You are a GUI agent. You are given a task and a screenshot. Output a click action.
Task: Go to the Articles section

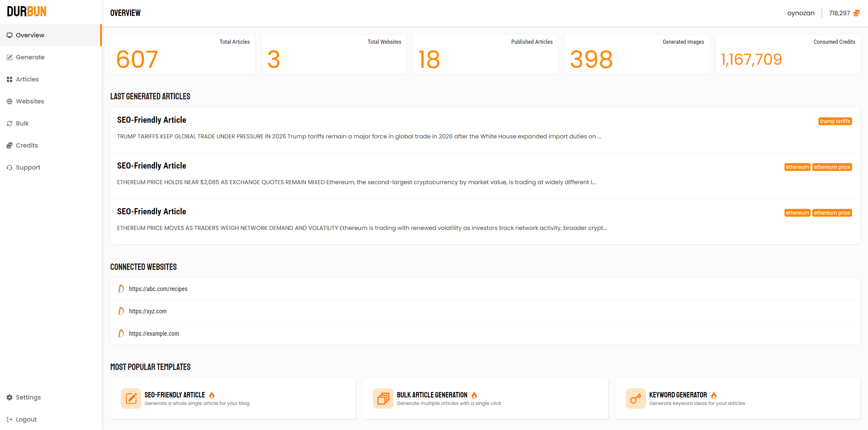pyautogui.click(x=27, y=79)
